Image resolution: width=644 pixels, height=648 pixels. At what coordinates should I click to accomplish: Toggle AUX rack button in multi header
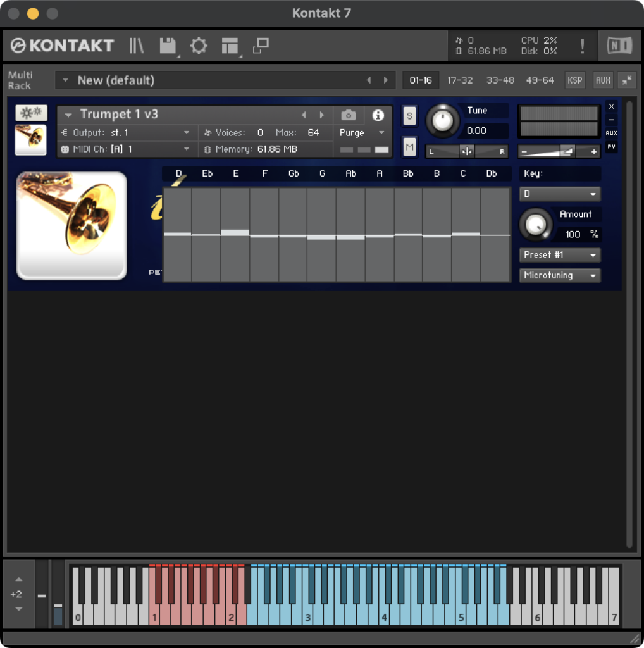(x=603, y=80)
